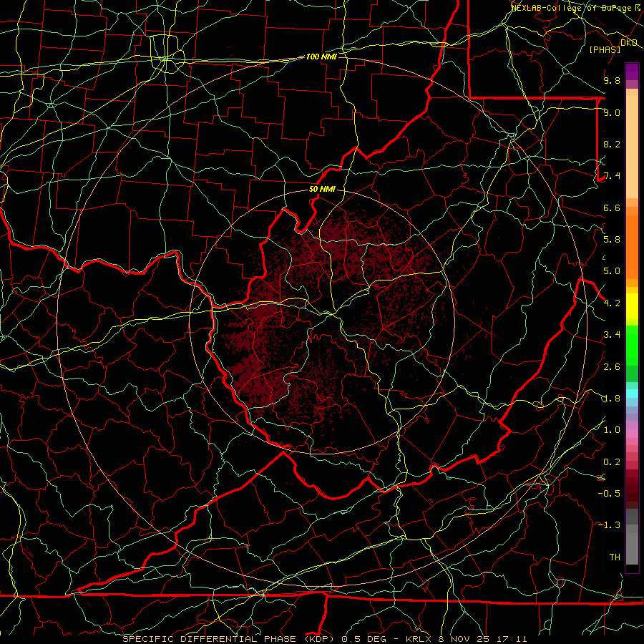The height and width of the screenshot is (644, 644).
Task: Click the 17:11 timestamp in the caption
Action: point(512,639)
